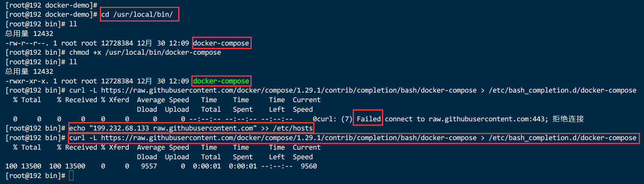Click the first '总用量 12432' line
The width and height of the screenshot is (644, 184).
click(x=29, y=34)
